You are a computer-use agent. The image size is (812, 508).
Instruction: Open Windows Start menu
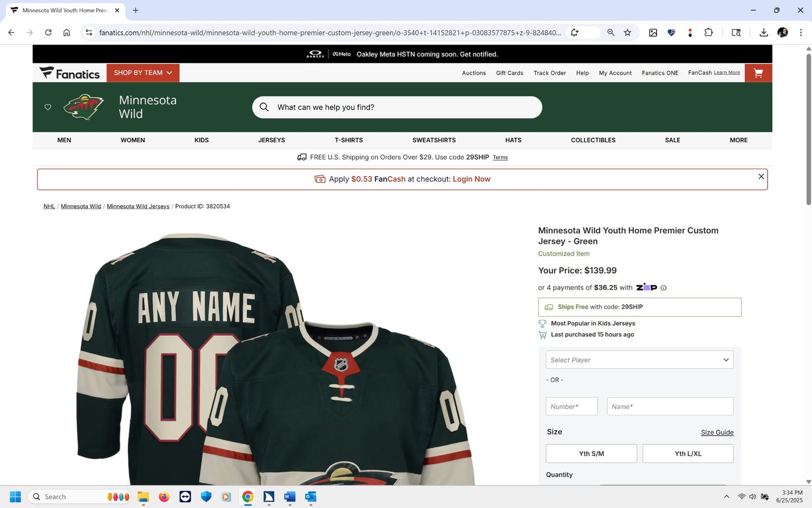[15, 497]
